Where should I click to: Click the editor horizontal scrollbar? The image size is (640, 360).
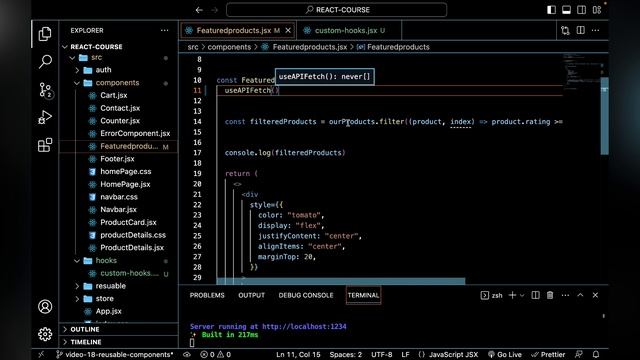click(x=341, y=281)
